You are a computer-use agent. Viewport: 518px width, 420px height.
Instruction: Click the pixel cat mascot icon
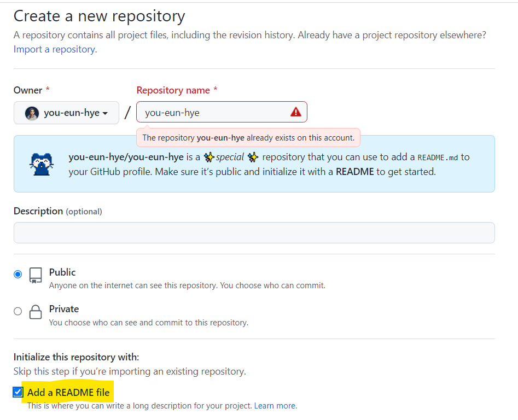[x=41, y=164]
